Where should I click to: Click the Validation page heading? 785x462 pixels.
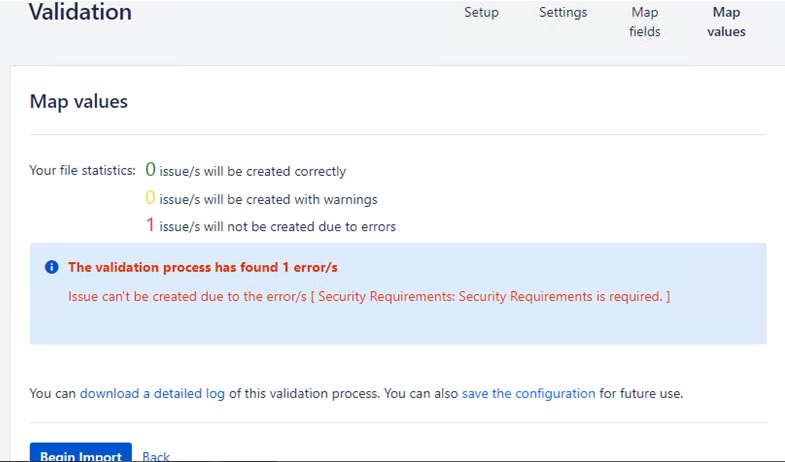click(x=81, y=12)
